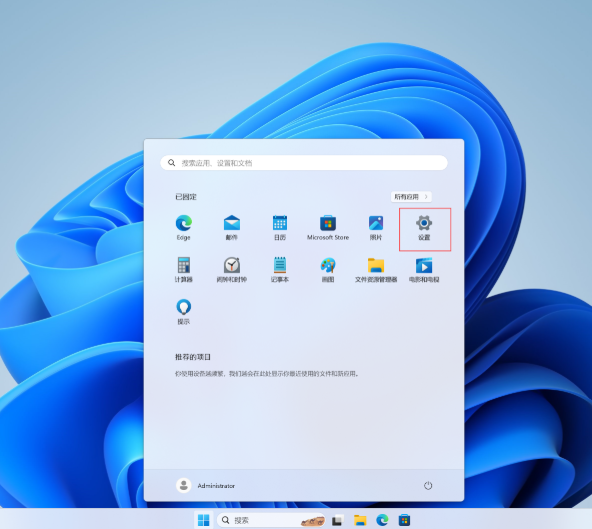Open Notepad (记事本)
Viewport: 592px width, 529px height.
(x=280, y=270)
